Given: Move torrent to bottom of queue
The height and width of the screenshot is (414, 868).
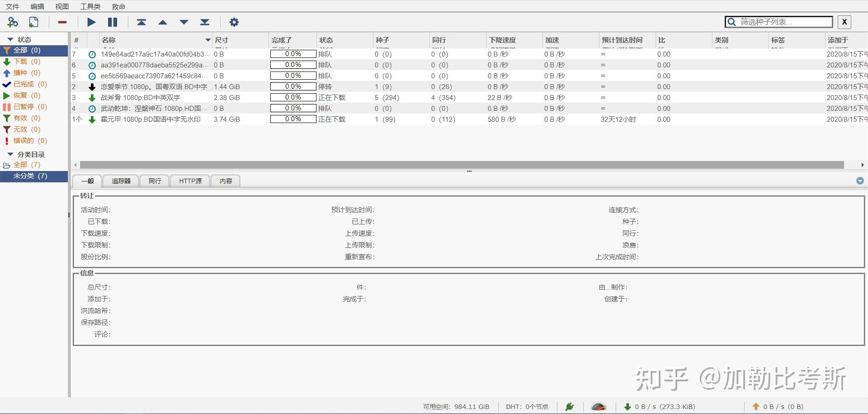Looking at the screenshot, I should (x=205, y=22).
